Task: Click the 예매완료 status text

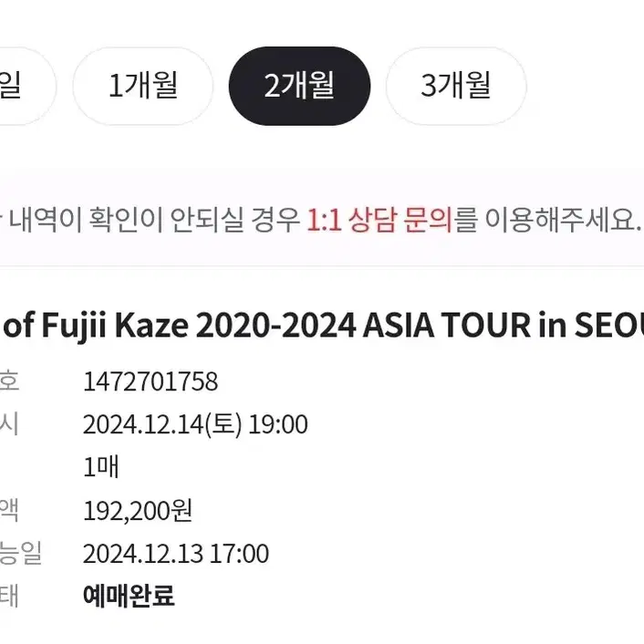Action: (129, 595)
